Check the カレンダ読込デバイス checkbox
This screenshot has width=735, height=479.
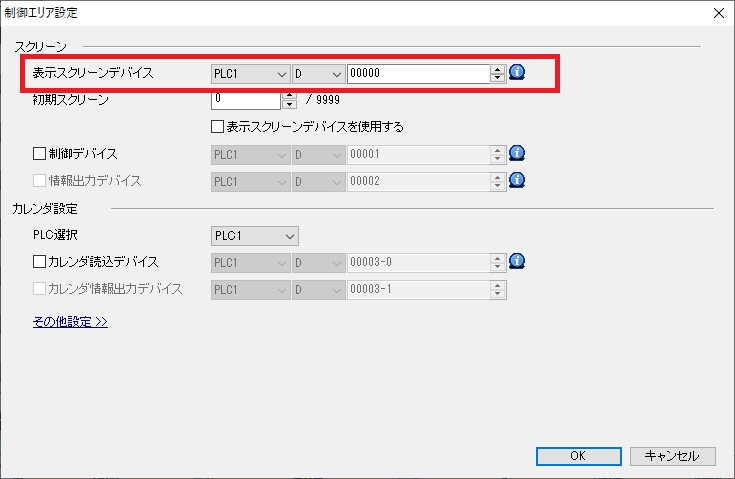(x=40, y=262)
